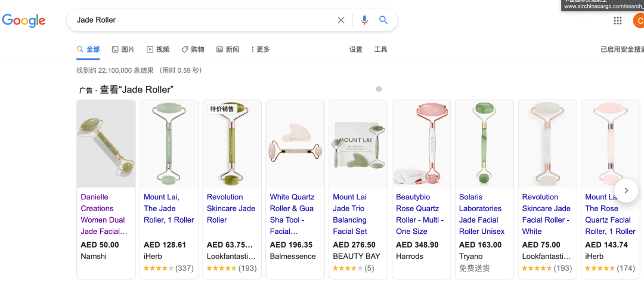This screenshot has height=290, width=644.
Task: Click the Namshi seller name
Action: tap(94, 257)
